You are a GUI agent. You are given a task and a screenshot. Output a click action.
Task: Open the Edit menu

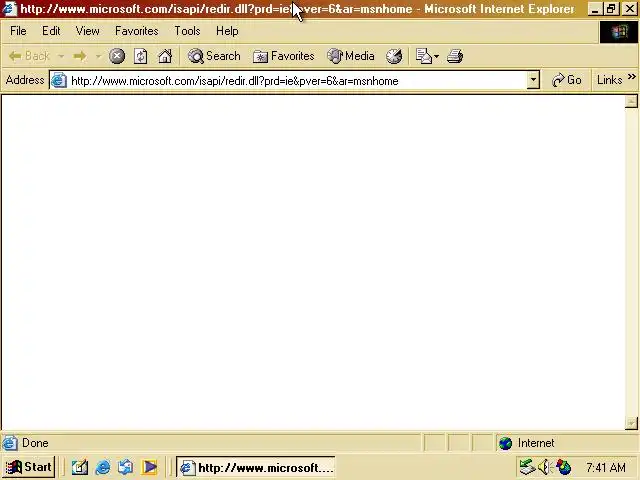coord(51,31)
